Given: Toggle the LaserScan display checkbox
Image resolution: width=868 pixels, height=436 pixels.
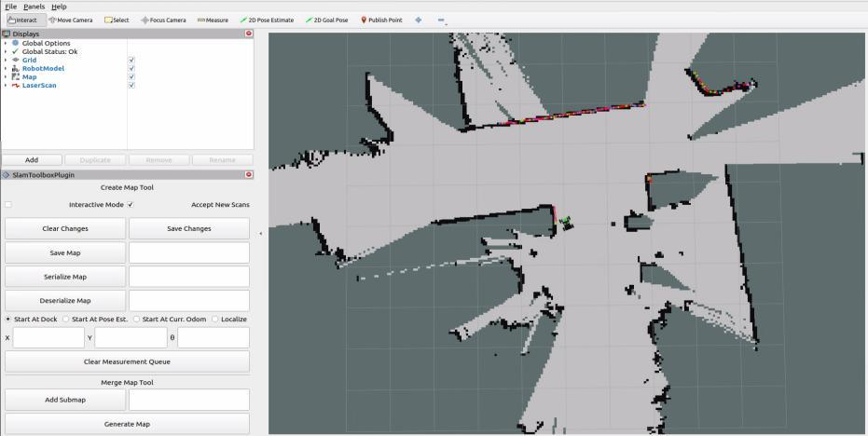Looking at the screenshot, I should [x=131, y=85].
